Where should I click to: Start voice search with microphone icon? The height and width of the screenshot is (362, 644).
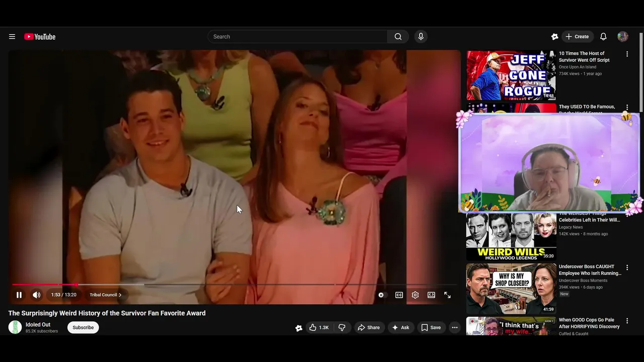pyautogui.click(x=421, y=37)
